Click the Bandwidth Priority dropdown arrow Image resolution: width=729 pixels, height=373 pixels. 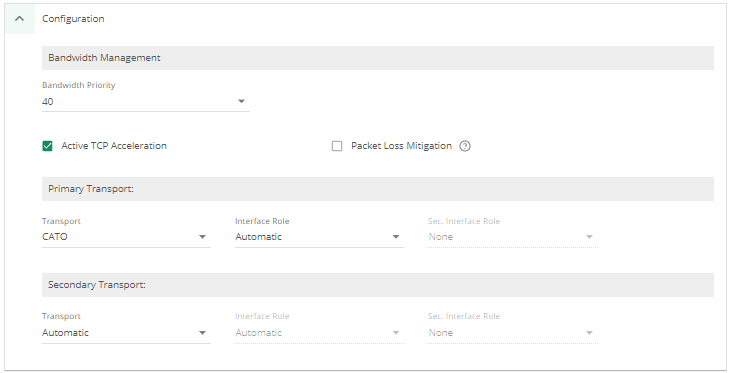tap(241, 101)
